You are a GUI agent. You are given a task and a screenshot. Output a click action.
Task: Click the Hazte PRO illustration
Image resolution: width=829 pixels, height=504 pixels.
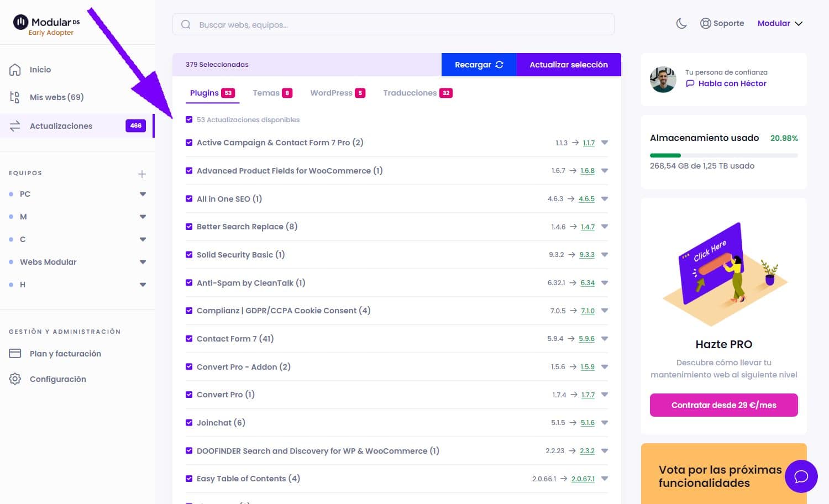[x=724, y=274]
